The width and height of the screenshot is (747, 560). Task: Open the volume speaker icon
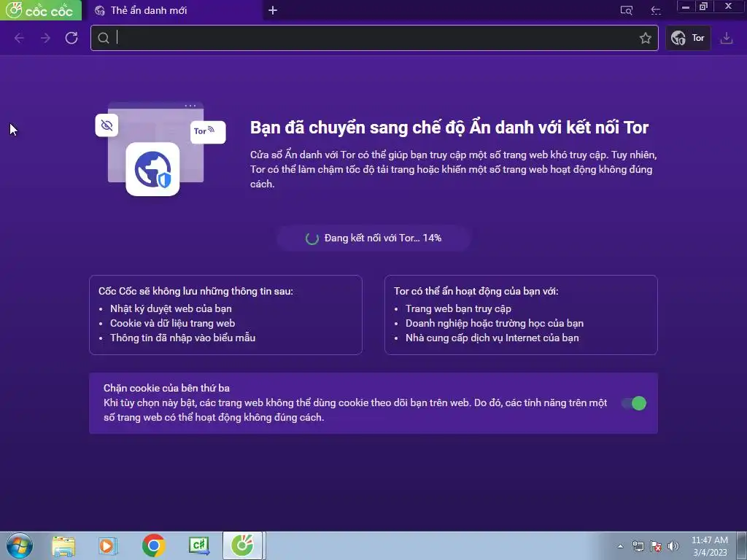tap(673, 546)
